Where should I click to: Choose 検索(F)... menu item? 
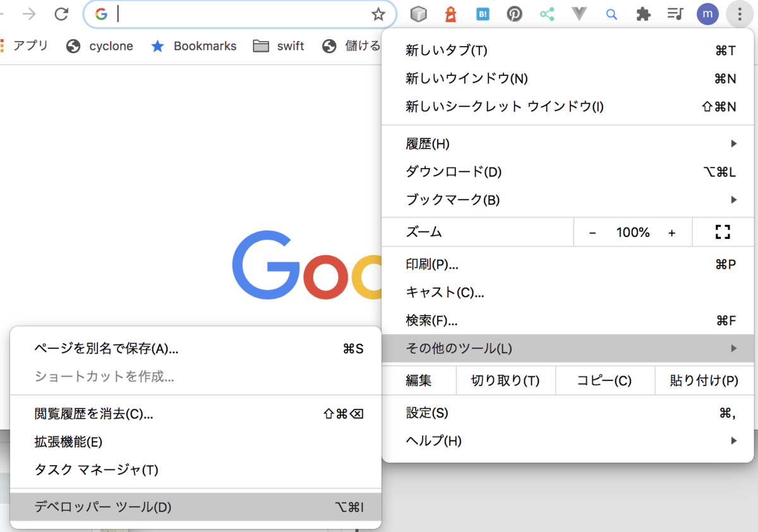(x=567, y=320)
